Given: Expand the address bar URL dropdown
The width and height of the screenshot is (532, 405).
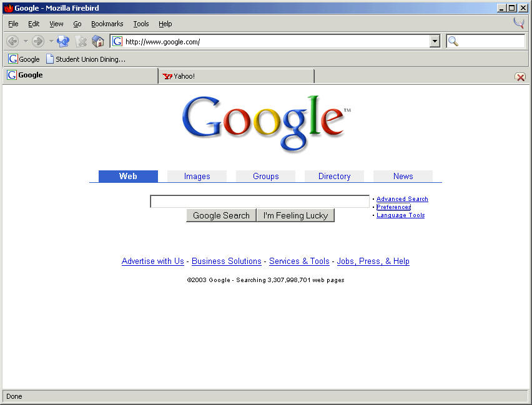Looking at the screenshot, I should click(x=435, y=41).
